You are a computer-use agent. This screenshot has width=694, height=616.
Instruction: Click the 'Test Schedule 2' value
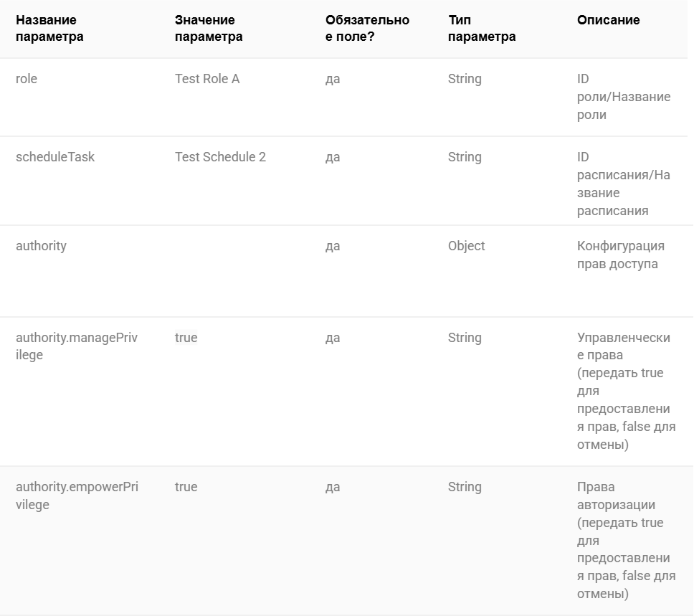220,157
